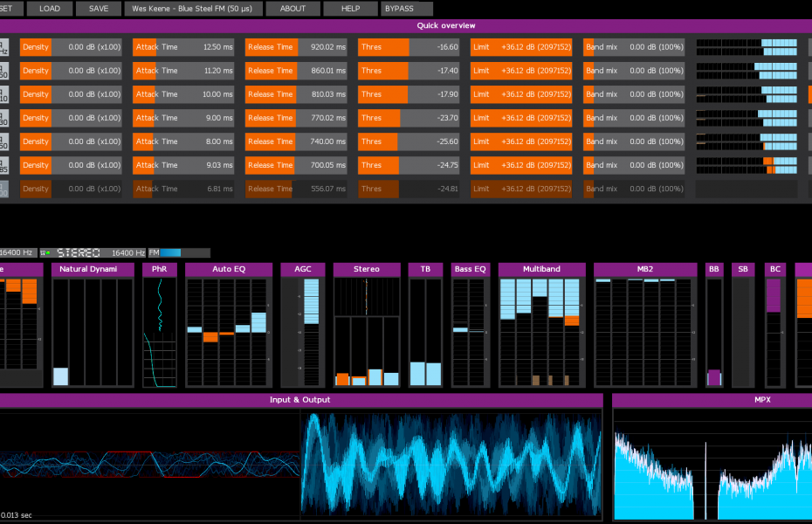Open the Stereo enhancement panel
Viewport: 812px width, 524px height.
click(367, 269)
